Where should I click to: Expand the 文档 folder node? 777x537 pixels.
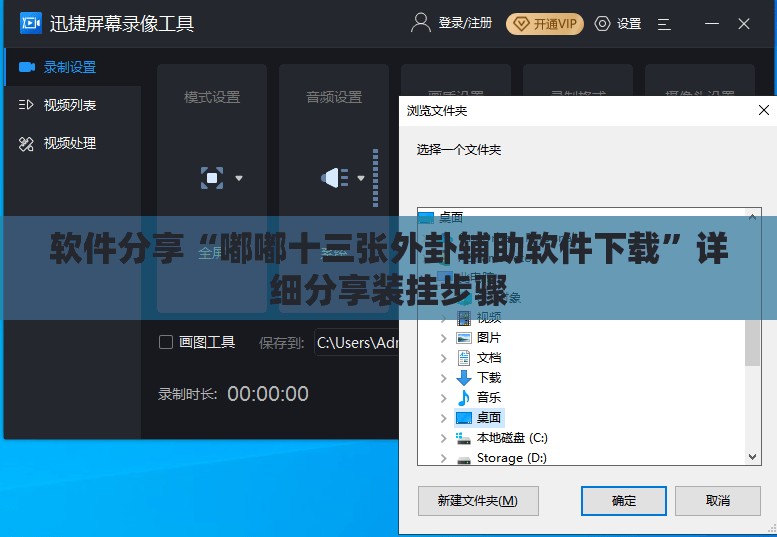[x=444, y=358]
